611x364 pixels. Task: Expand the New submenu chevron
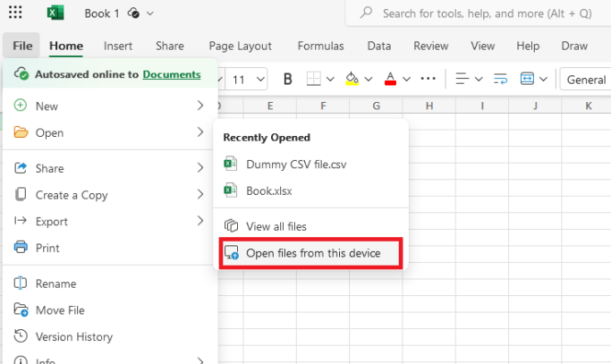[x=200, y=106]
